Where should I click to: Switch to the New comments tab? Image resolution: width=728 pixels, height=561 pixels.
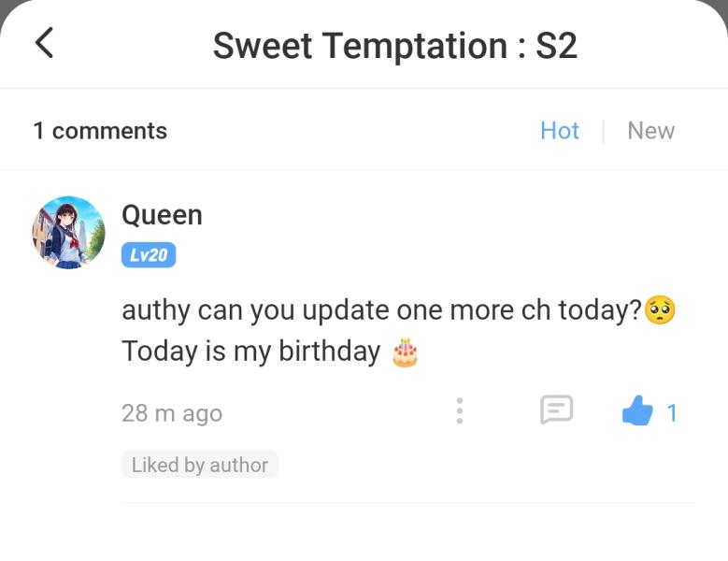pyautogui.click(x=651, y=131)
